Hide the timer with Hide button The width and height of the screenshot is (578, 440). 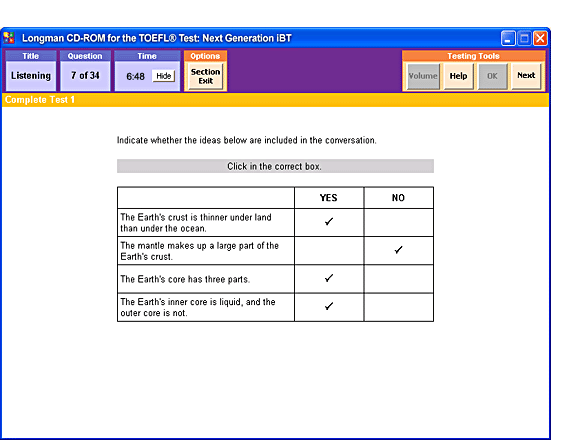(x=163, y=76)
